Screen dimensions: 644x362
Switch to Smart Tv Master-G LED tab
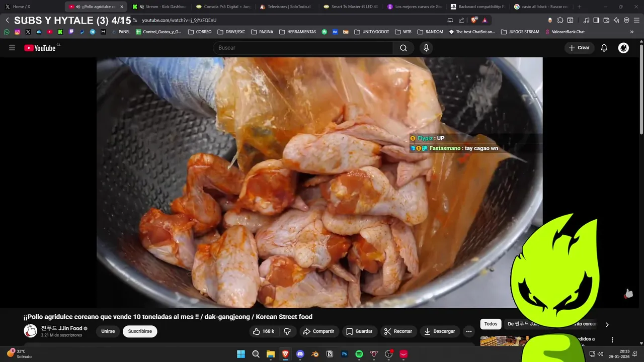tap(351, 7)
